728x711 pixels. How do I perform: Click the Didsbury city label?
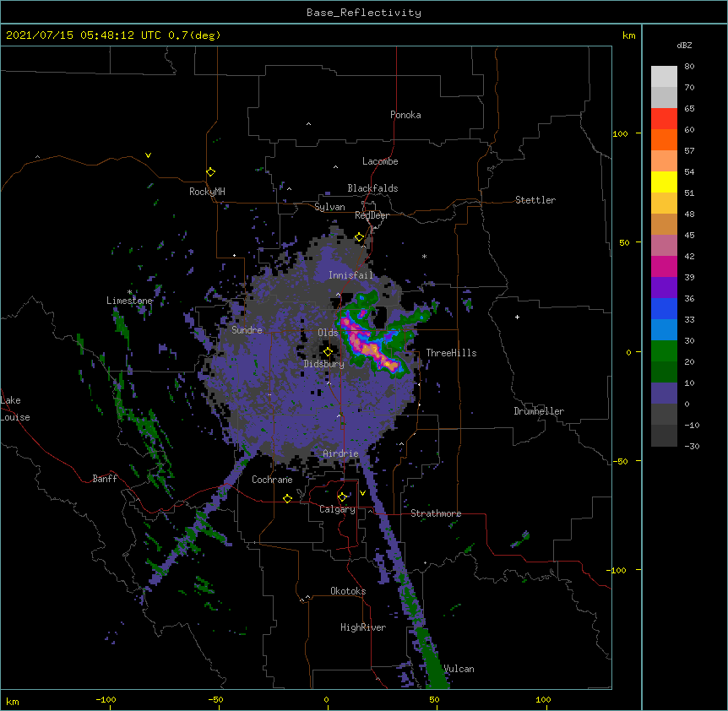click(x=323, y=364)
